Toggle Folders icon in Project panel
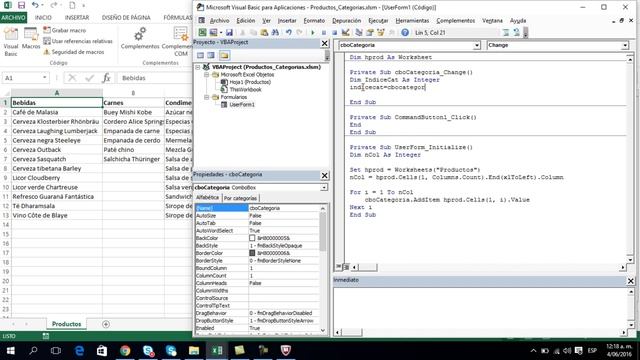This screenshot has height=360, width=640. pos(224,55)
